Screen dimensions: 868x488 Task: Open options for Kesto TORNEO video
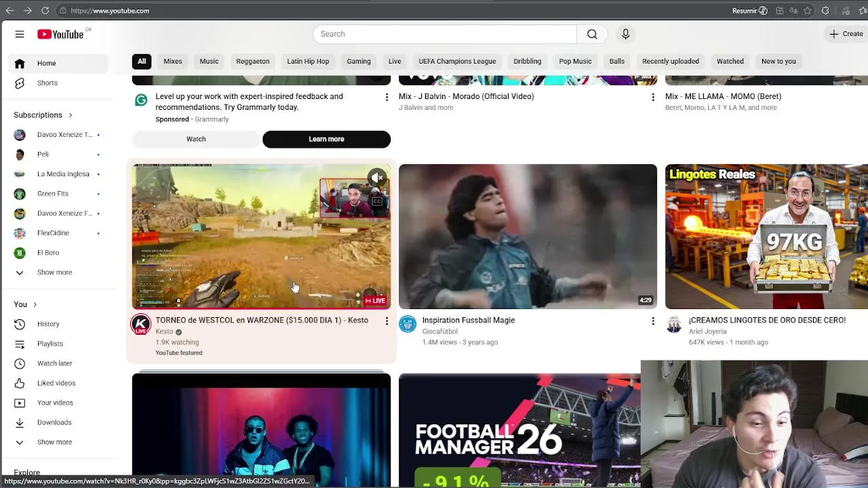pos(387,321)
